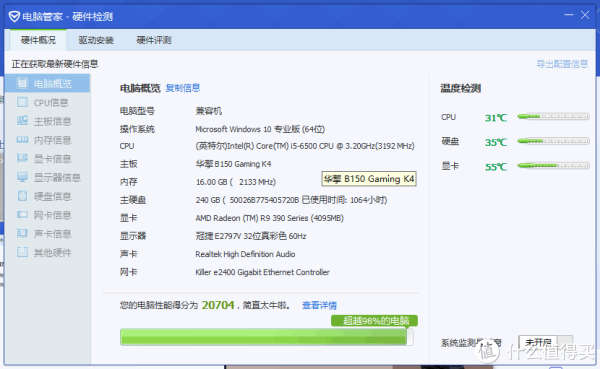Close the 硬件检测 window
Image resolution: width=600 pixels, height=369 pixels.
(585, 15)
